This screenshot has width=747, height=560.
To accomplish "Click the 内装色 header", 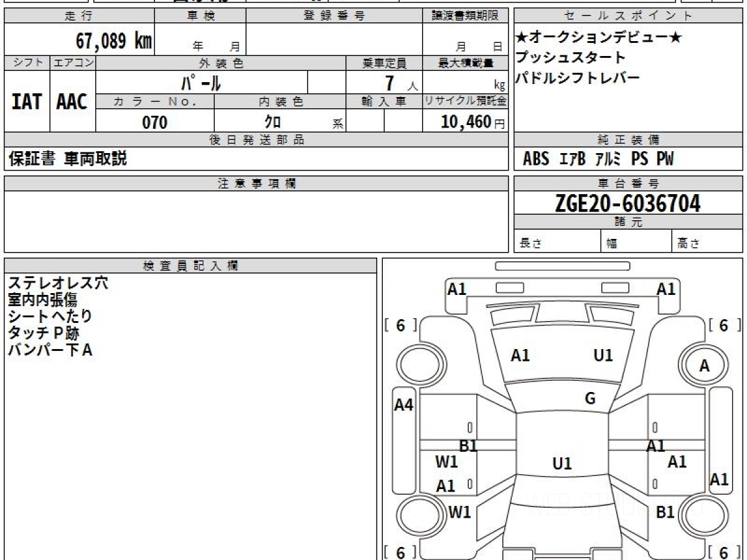I will (280, 101).
